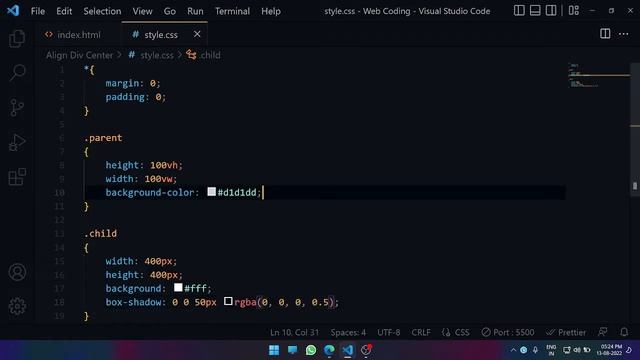
Task: Click on the height: 100vh line
Action: click(144, 165)
